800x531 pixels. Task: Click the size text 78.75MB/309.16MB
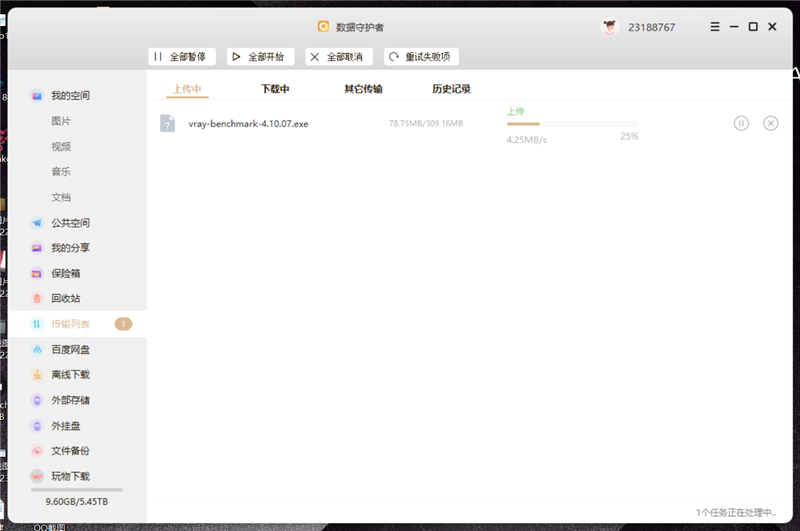(x=426, y=123)
